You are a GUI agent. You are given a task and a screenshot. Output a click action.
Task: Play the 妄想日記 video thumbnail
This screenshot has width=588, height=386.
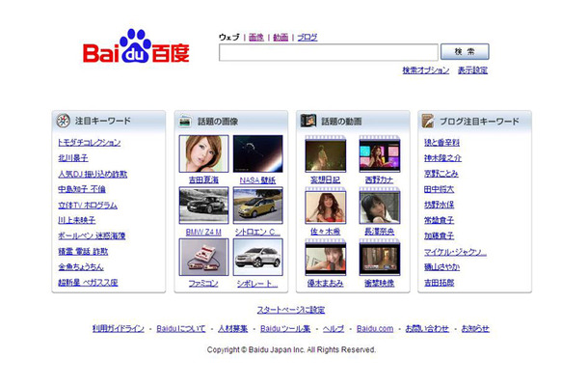[x=326, y=154]
